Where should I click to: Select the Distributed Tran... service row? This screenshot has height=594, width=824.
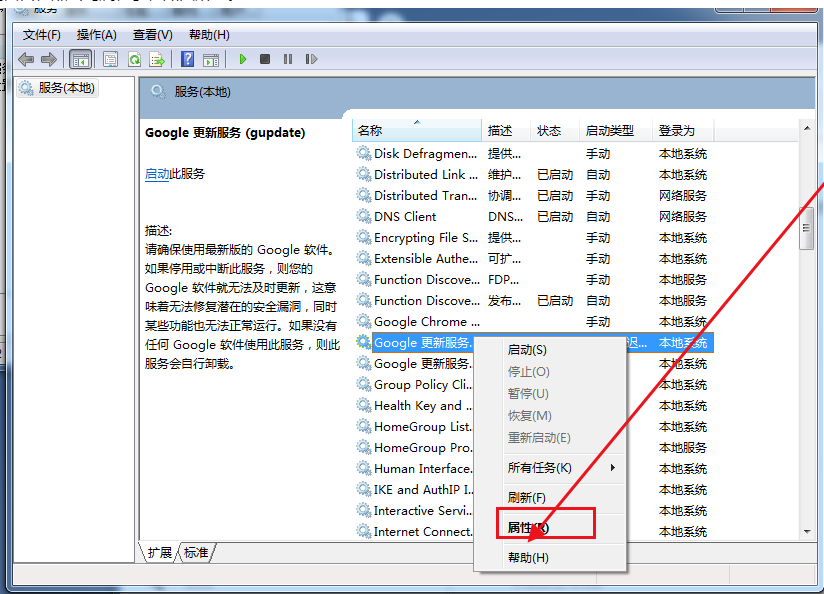[533, 196]
